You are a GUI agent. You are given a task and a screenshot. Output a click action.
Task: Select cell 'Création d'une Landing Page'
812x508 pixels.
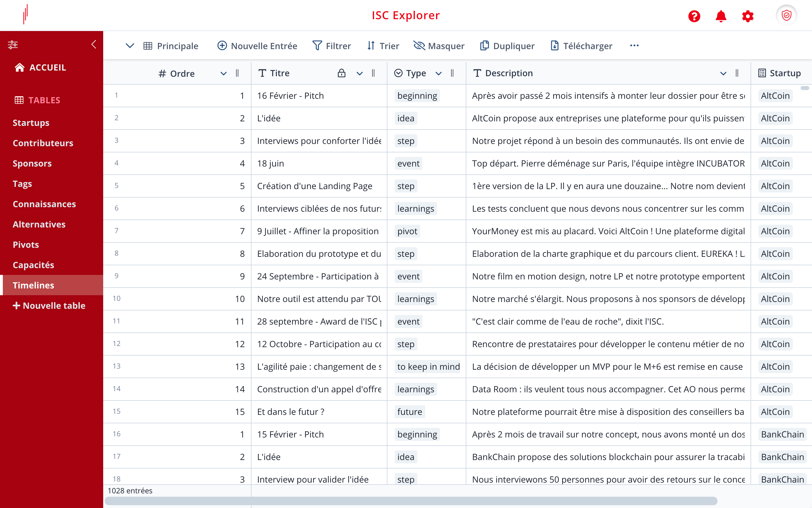click(x=319, y=186)
